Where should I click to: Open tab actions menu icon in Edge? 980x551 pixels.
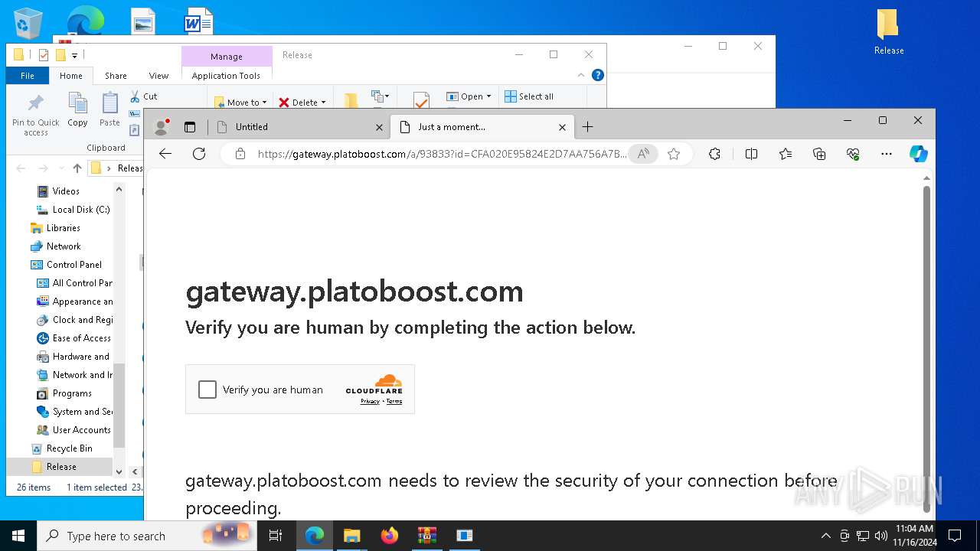pyautogui.click(x=190, y=127)
